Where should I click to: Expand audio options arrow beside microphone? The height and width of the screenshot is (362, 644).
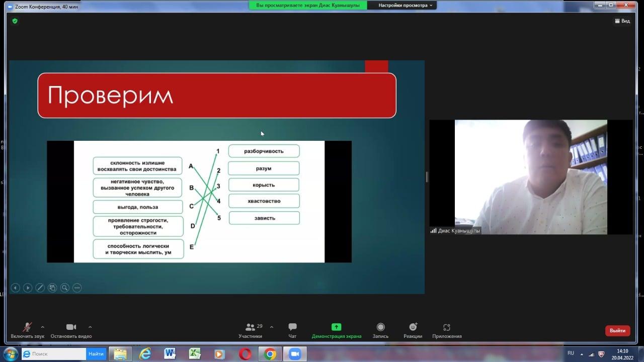[42, 327]
